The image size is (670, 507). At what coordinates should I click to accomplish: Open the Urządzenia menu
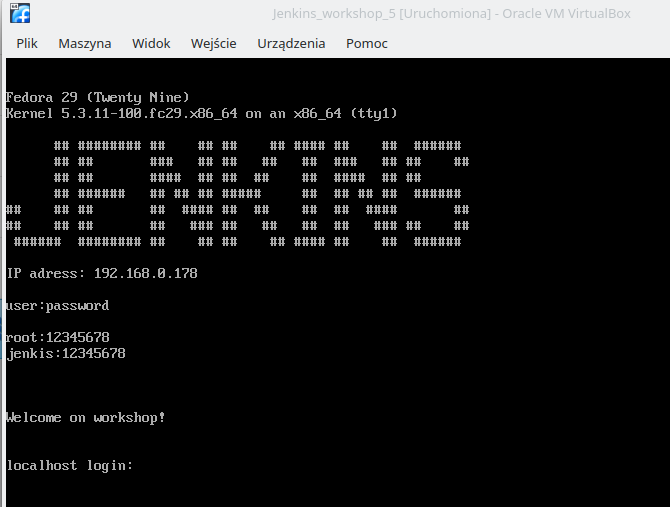click(291, 44)
